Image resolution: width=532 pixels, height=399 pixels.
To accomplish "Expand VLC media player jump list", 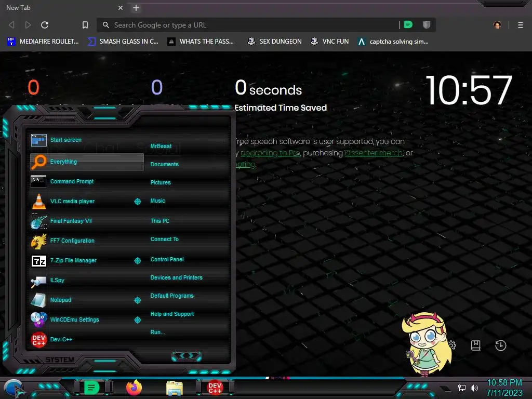I will tap(138, 202).
